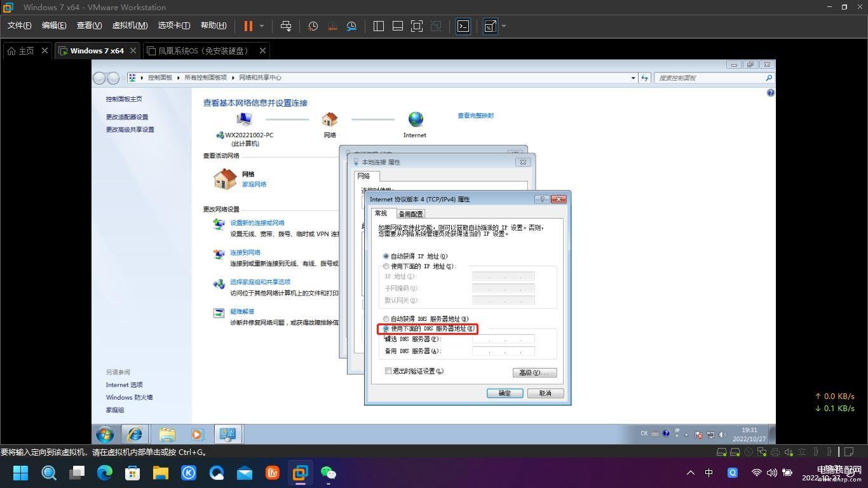Revert to the previous snapshot icon
Image resolution: width=868 pixels, height=488 pixels.
pos(332,26)
